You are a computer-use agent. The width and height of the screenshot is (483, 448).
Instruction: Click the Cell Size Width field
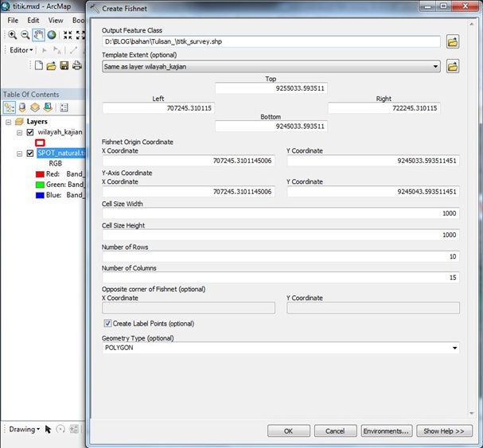281,213
